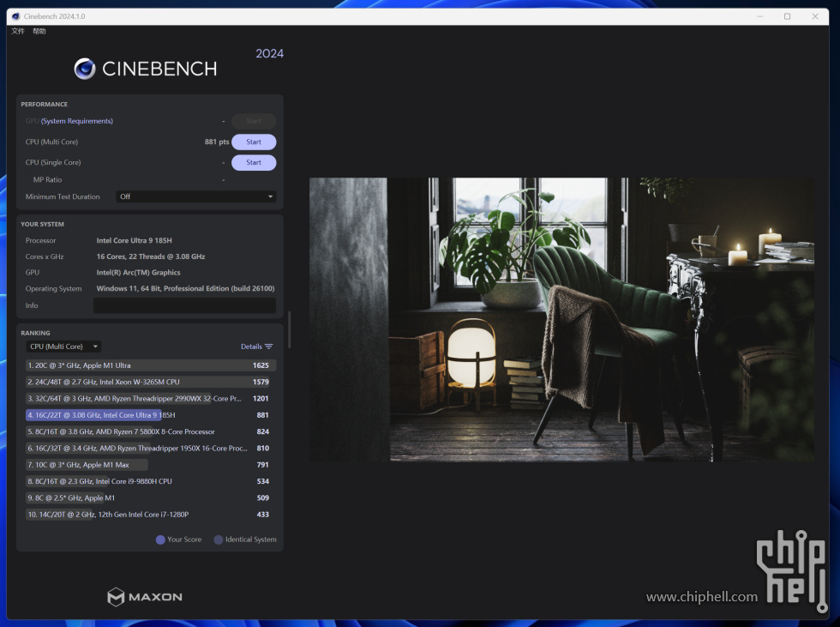Start the CPU Multi Core test
The width and height of the screenshot is (840, 627).
tap(254, 142)
